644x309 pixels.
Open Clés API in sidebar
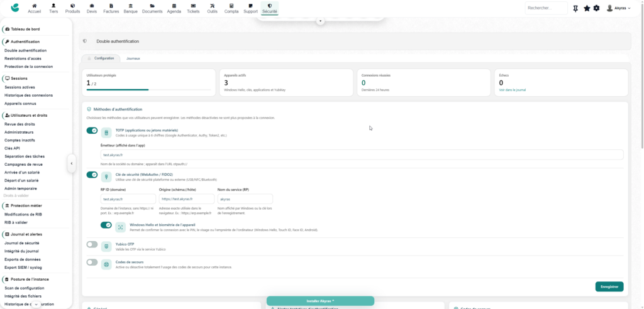tap(12, 148)
